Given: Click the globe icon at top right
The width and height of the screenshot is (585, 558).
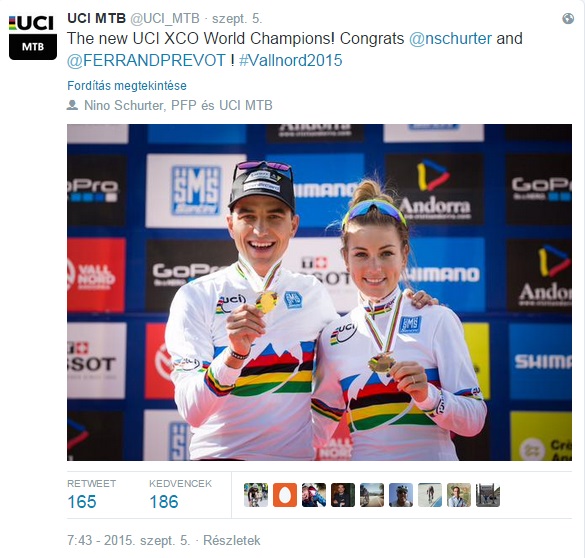Looking at the screenshot, I should 568,18.
